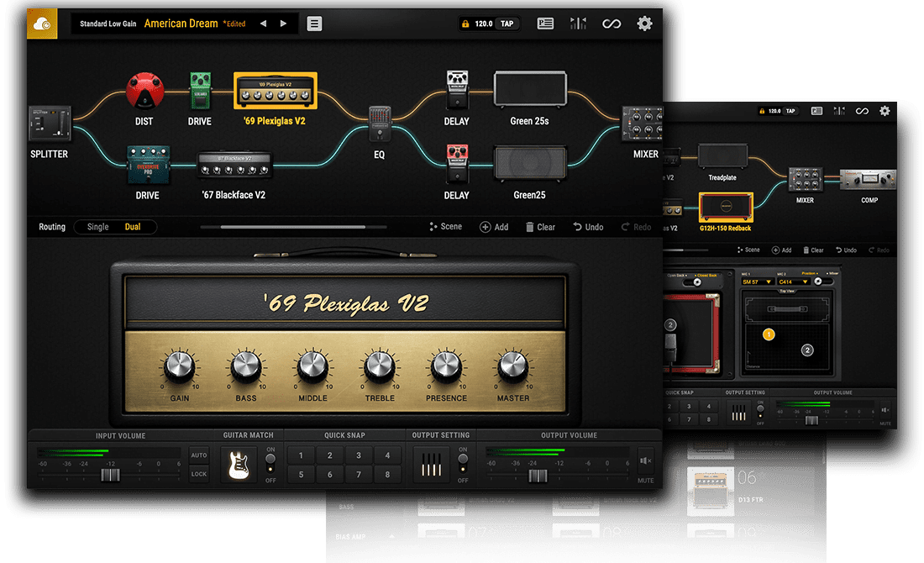Toggle the Output Setting ON/OFF switch

point(463,463)
